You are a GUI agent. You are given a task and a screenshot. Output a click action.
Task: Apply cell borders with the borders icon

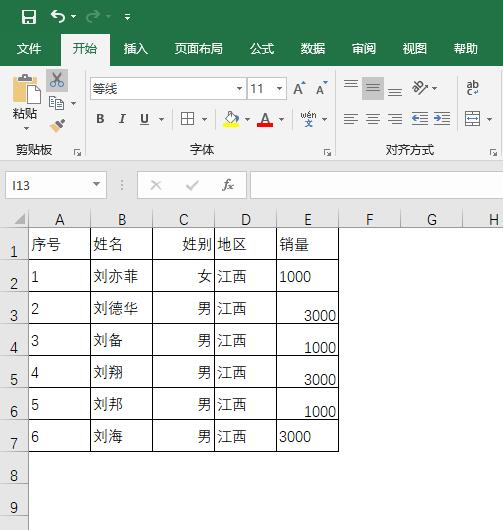coord(187,119)
